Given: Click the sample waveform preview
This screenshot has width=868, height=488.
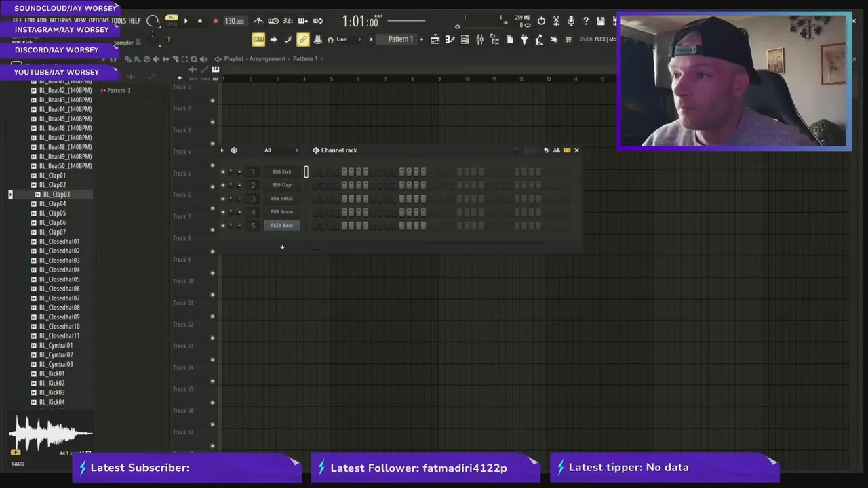Looking at the screenshot, I should (x=51, y=434).
